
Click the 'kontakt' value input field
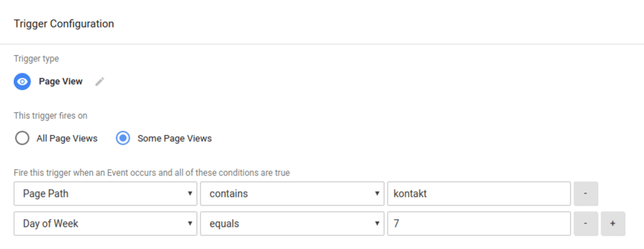pos(479,194)
